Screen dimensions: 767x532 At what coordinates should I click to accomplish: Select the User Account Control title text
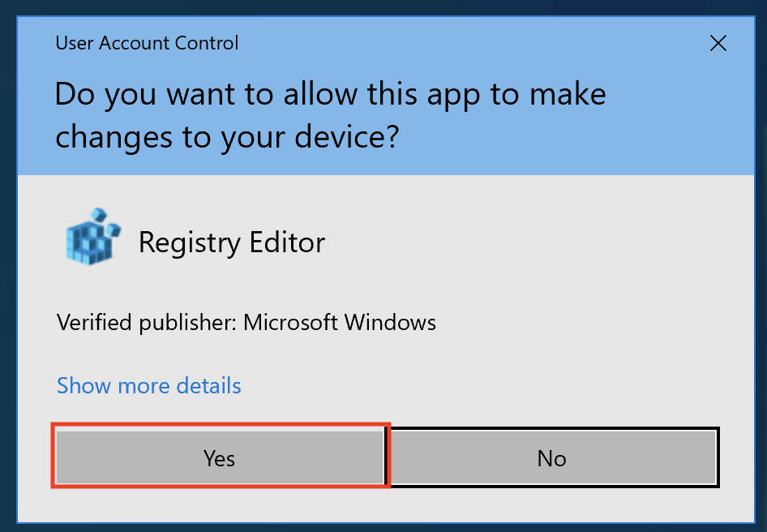[x=147, y=43]
